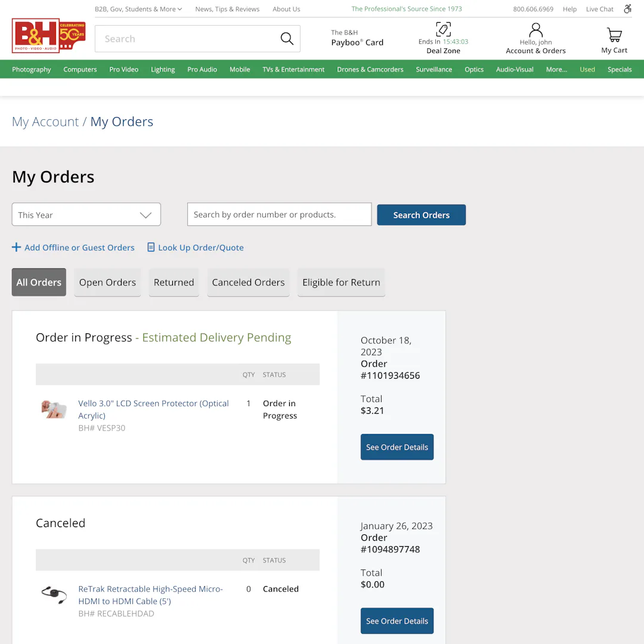Click the 'BH# VESP30' product code
Viewport: 644px width, 644px height.
point(102,428)
